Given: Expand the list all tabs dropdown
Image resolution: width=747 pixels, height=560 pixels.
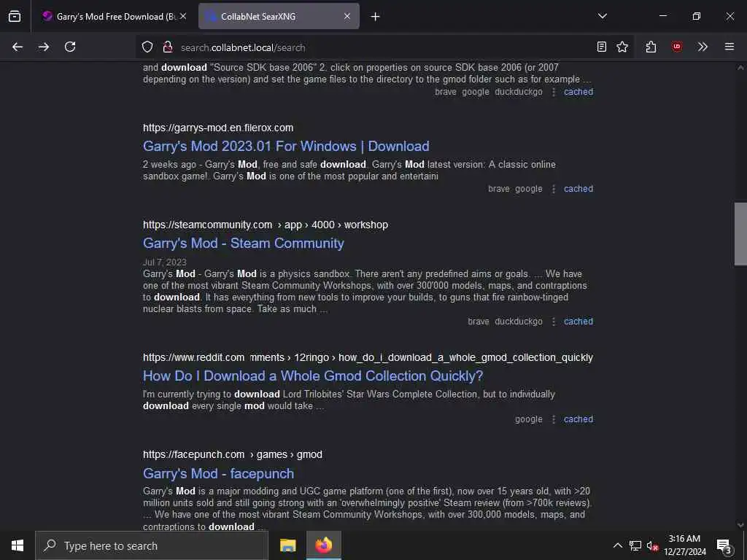Looking at the screenshot, I should [603, 16].
